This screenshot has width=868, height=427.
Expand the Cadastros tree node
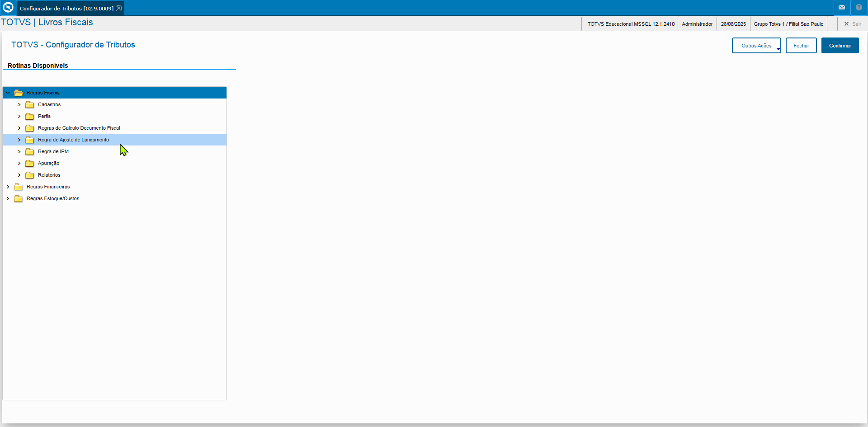[19, 104]
